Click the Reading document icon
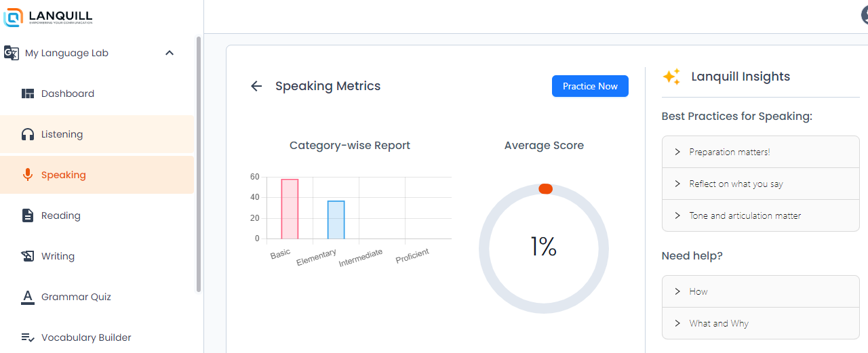The width and height of the screenshot is (868, 353). [28, 215]
